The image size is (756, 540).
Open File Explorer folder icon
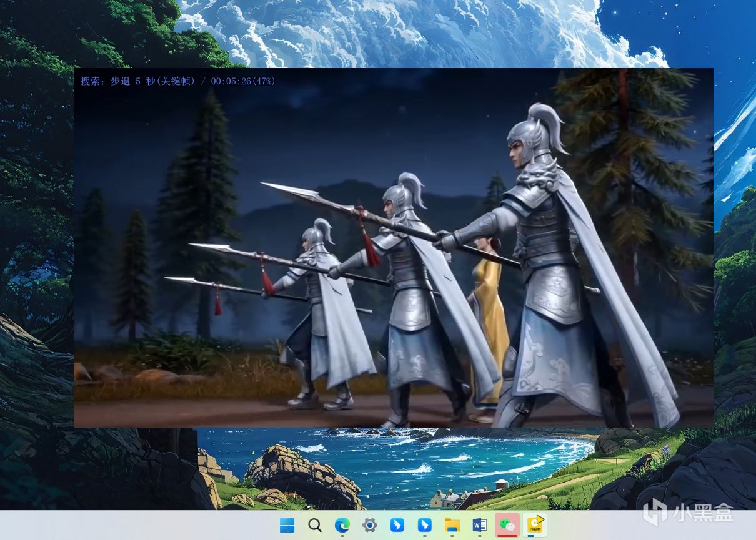click(x=452, y=525)
